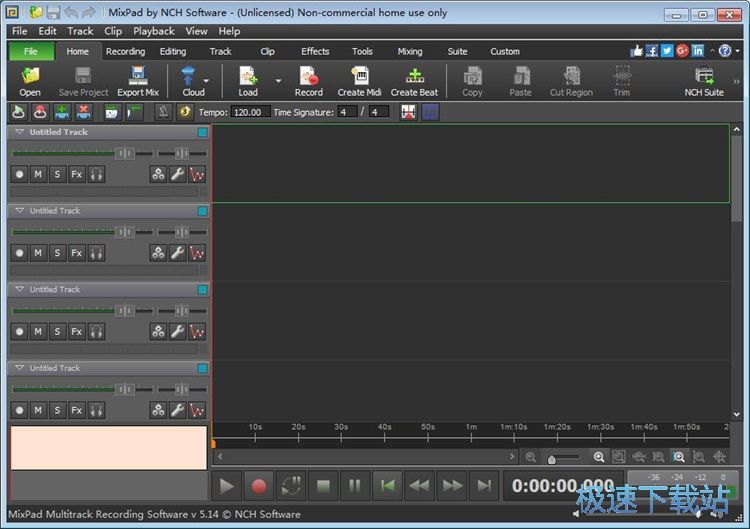Open the Cloud dropdown arrow

coord(207,80)
